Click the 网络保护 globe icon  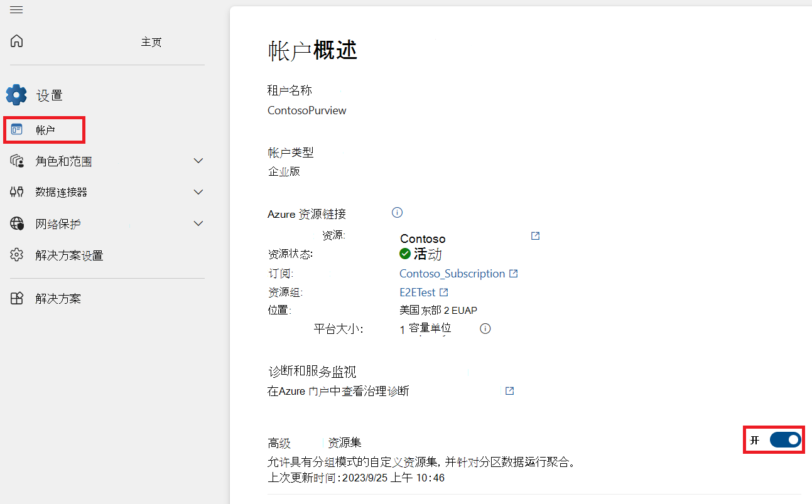click(x=17, y=223)
